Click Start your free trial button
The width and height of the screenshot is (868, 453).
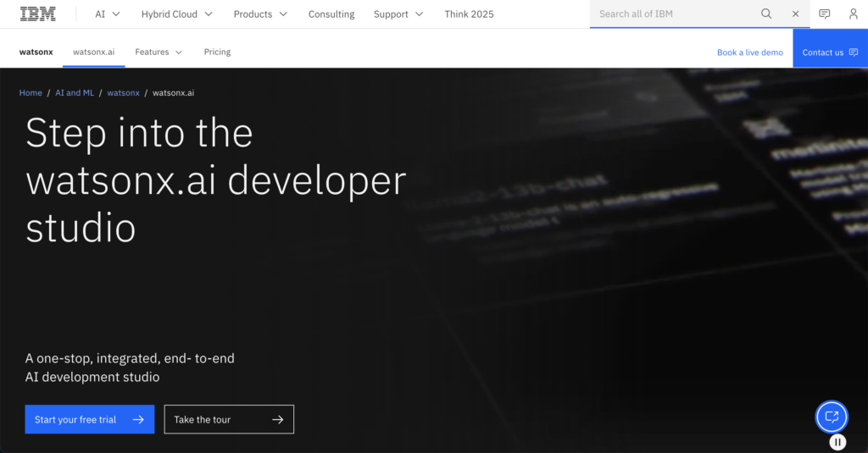click(90, 419)
